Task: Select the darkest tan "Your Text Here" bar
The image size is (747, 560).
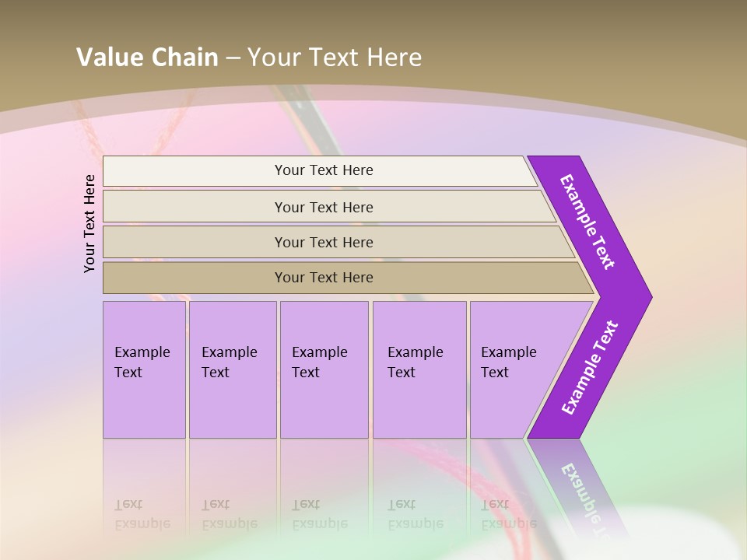Action: [x=323, y=278]
